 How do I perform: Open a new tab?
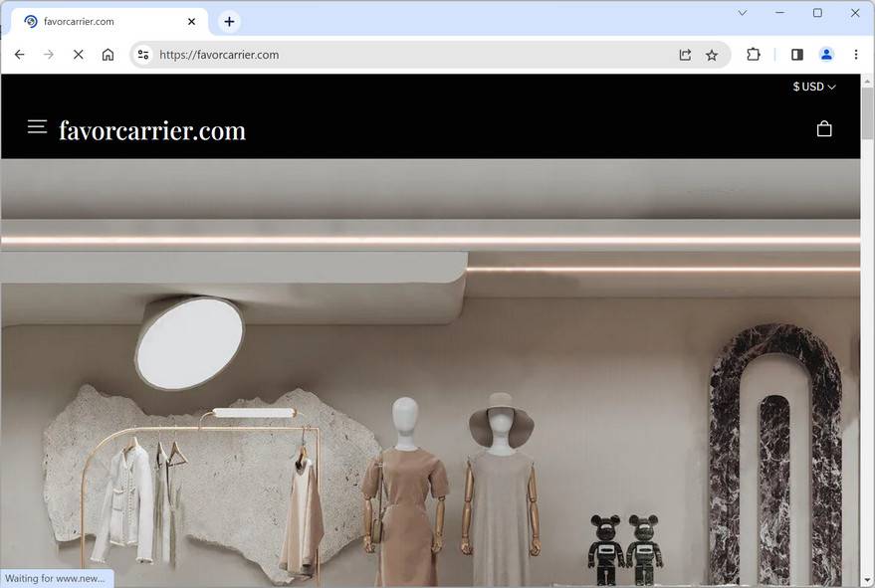point(229,22)
